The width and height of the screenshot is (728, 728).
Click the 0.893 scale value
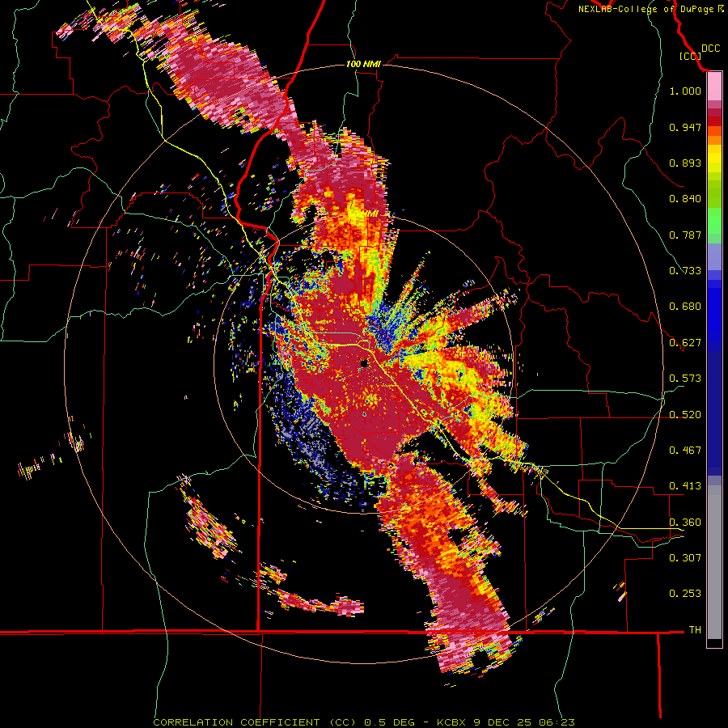pos(685,163)
